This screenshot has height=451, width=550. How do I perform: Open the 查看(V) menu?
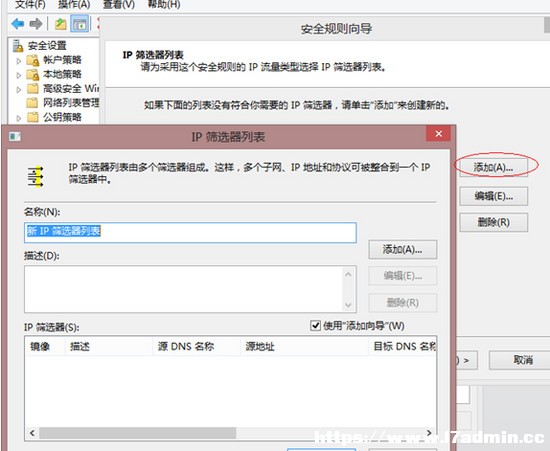[119, 5]
